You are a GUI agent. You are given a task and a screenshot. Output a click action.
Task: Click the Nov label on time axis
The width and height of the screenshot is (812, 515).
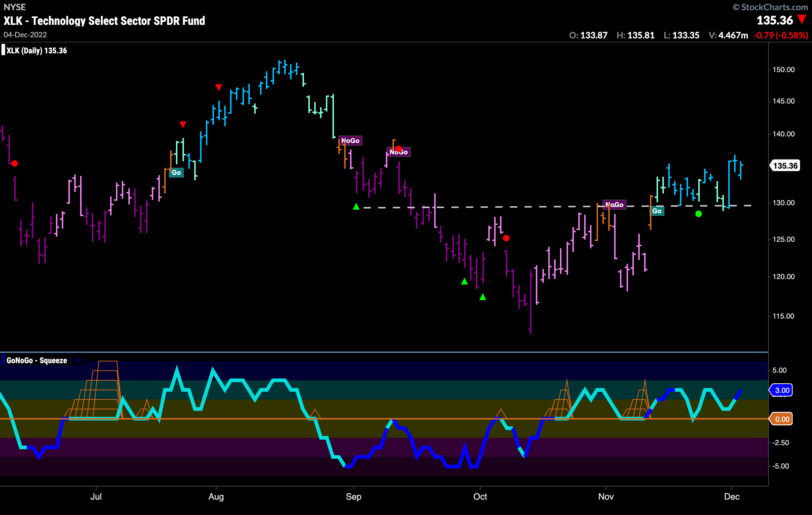(606, 497)
